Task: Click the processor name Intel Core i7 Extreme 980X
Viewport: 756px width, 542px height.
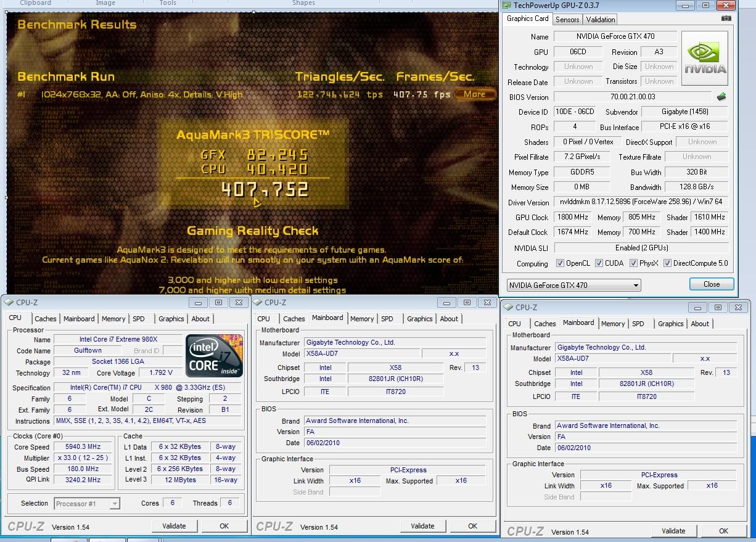Action: tap(118, 339)
